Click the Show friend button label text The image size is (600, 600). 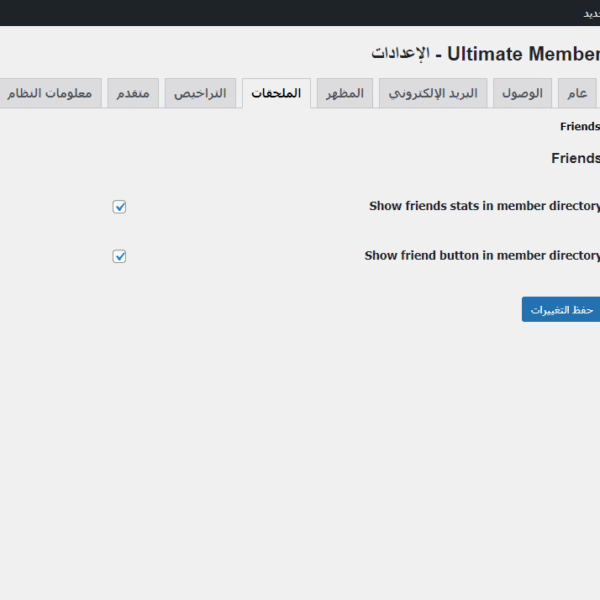point(482,255)
